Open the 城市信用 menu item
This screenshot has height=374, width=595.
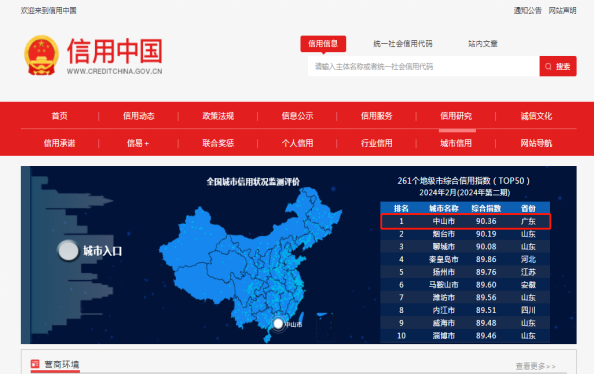point(456,143)
